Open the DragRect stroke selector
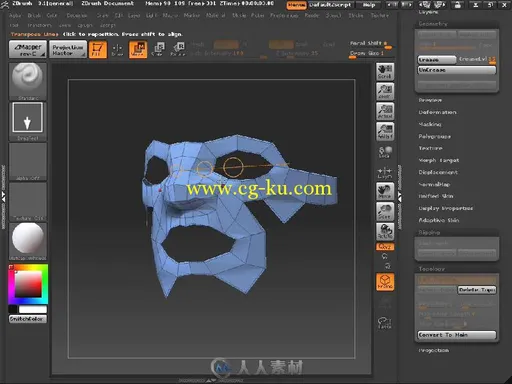Viewport: 512px width, 384px height. tap(28, 121)
